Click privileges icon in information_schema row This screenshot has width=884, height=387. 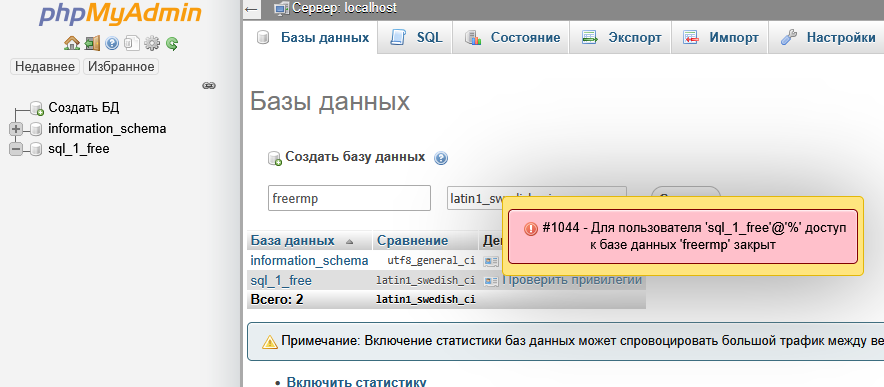click(491, 261)
